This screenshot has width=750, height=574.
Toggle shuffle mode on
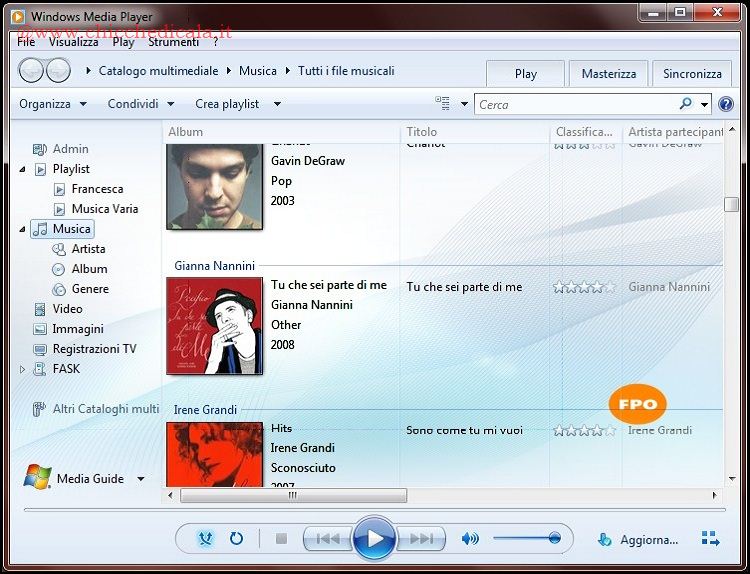tap(205, 539)
